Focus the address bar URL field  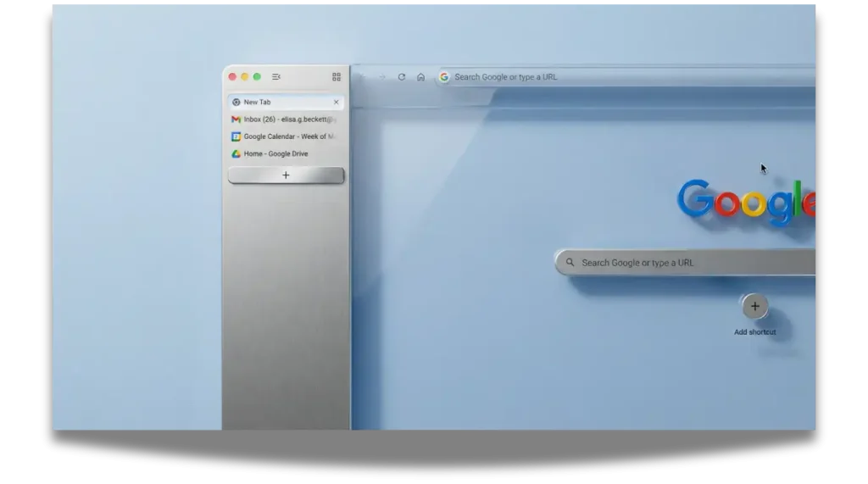tap(626, 77)
